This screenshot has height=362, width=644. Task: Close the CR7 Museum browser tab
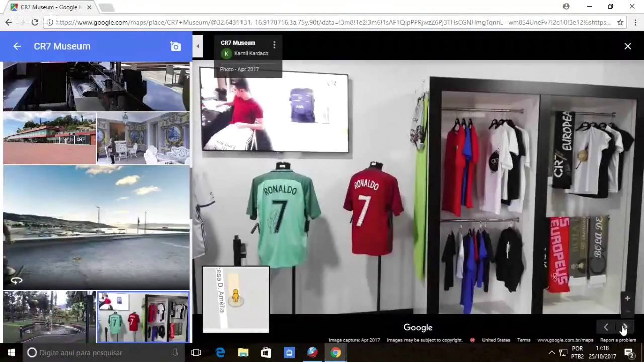(89, 7)
